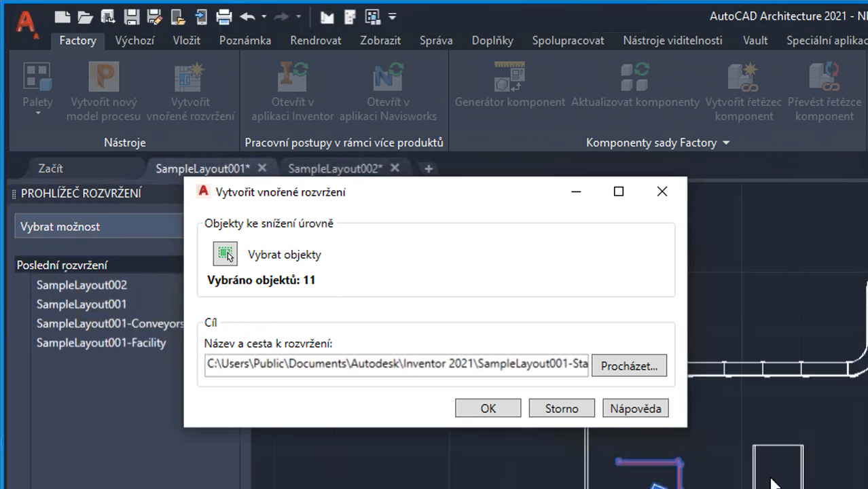
Task: Click the layout name and path field
Action: (x=397, y=364)
